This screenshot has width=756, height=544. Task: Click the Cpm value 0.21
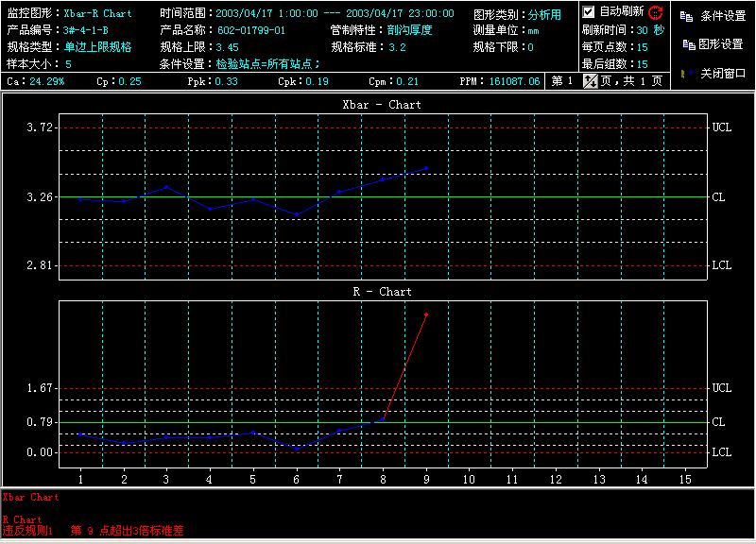click(x=407, y=81)
